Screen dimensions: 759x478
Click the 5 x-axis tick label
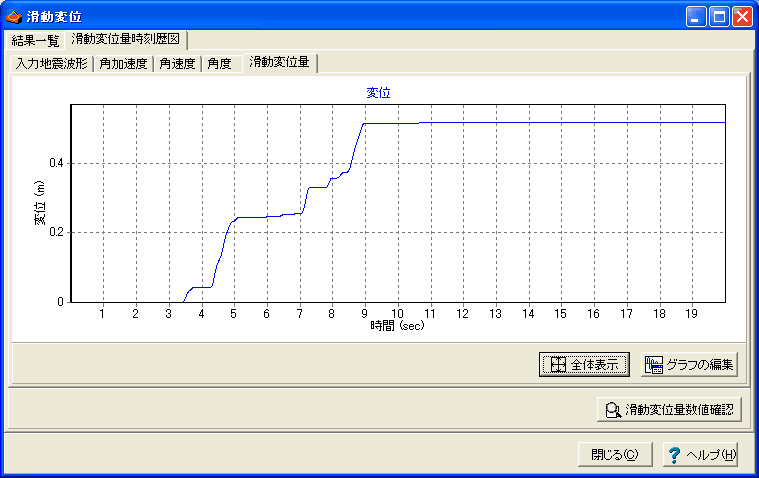click(233, 314)
